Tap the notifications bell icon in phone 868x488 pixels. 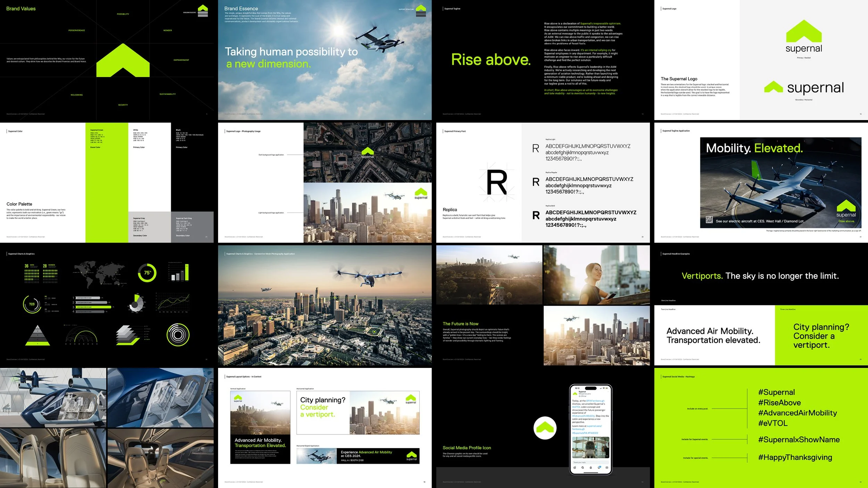(599, 467)
